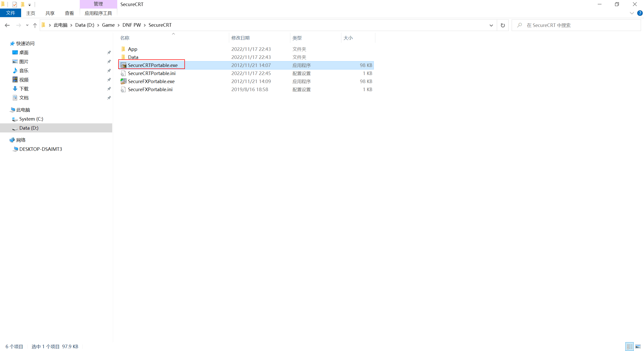The height and width of the screenshot is (351, 644).
Task: Switch to details view in status bar
Action: pyautogui.click(x=630, y=346)
